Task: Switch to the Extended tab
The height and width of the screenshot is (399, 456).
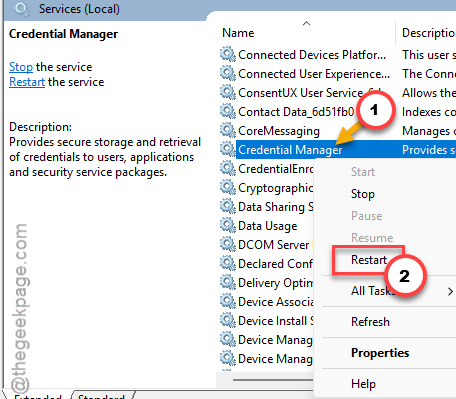Action: point(38,396)
